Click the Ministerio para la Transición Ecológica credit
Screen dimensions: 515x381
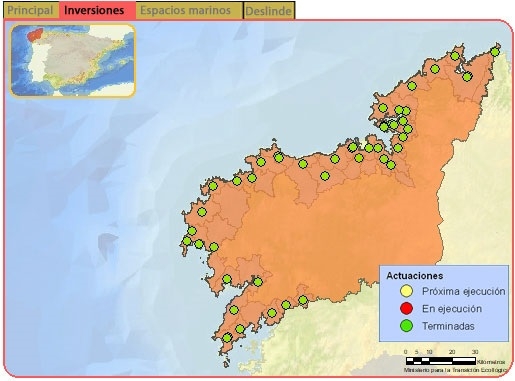[x=456, y=370]
